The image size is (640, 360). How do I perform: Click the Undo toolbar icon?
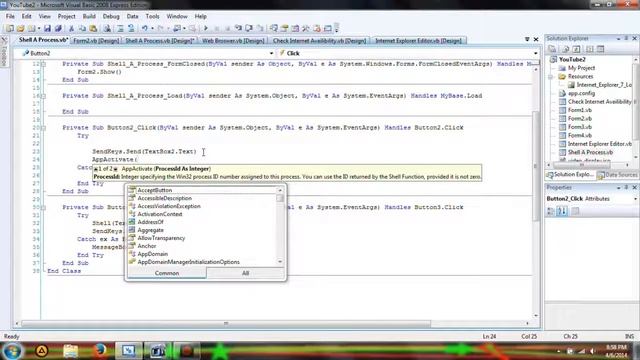[144, 29]
